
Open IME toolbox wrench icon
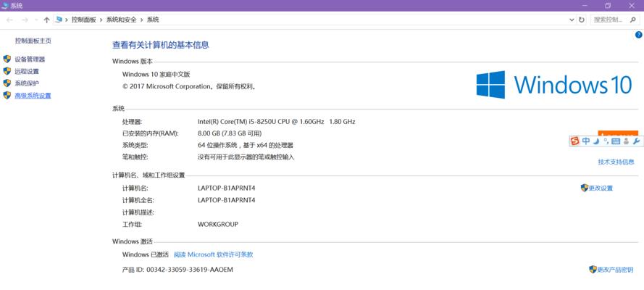click(x=636, y=141)
